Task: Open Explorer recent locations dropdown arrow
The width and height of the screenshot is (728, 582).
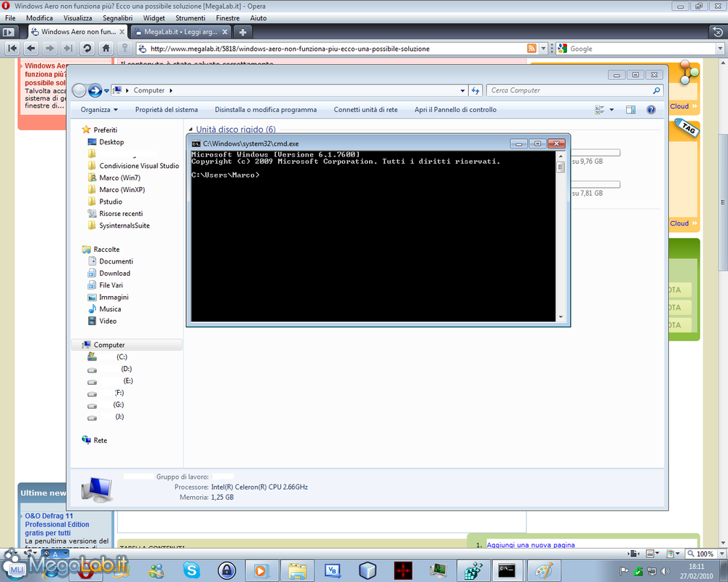Action: (107, 90)
